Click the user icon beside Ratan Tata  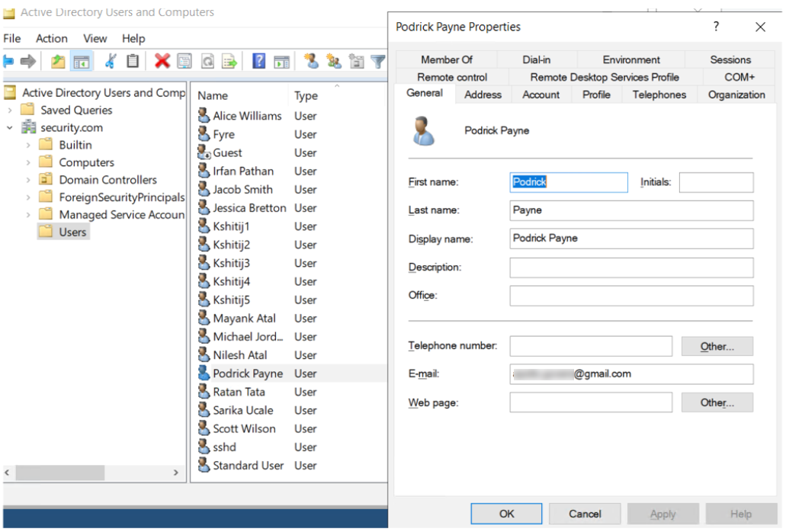[x=204, y=391]
